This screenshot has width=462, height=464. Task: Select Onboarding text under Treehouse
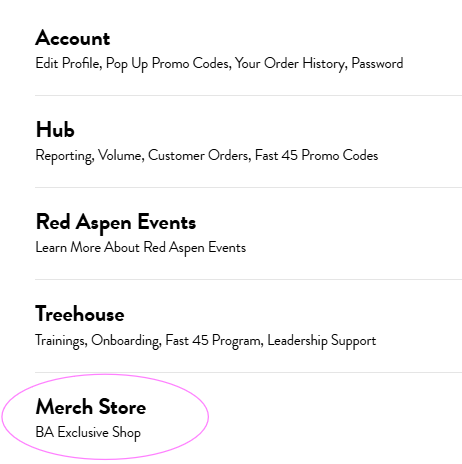tap(126, 341)
